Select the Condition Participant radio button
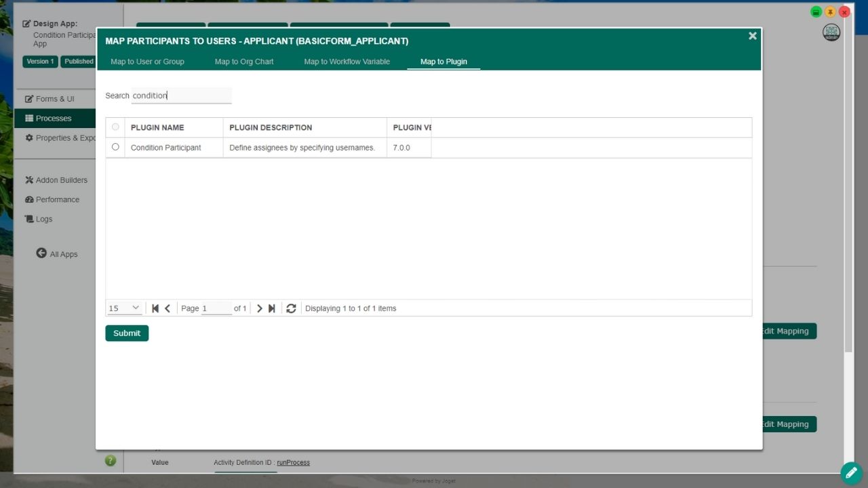 tap(115, 147)
